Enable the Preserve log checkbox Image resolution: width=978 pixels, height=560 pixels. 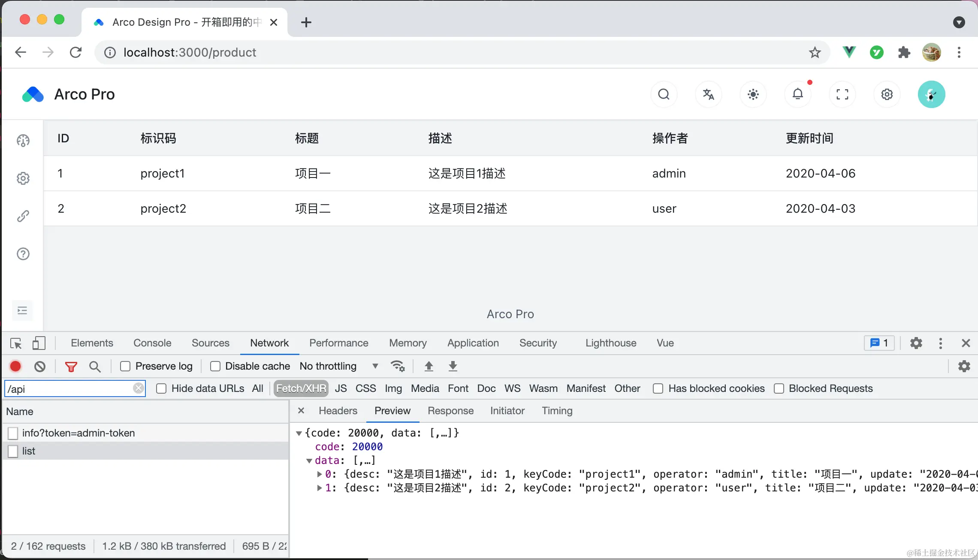coord(125,366)
